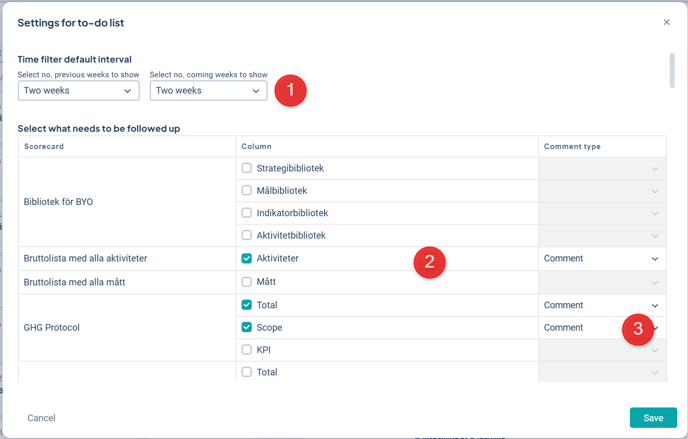Open coming weeks to show dropdown
Screen dimensions: 688x439
point(208,91)
